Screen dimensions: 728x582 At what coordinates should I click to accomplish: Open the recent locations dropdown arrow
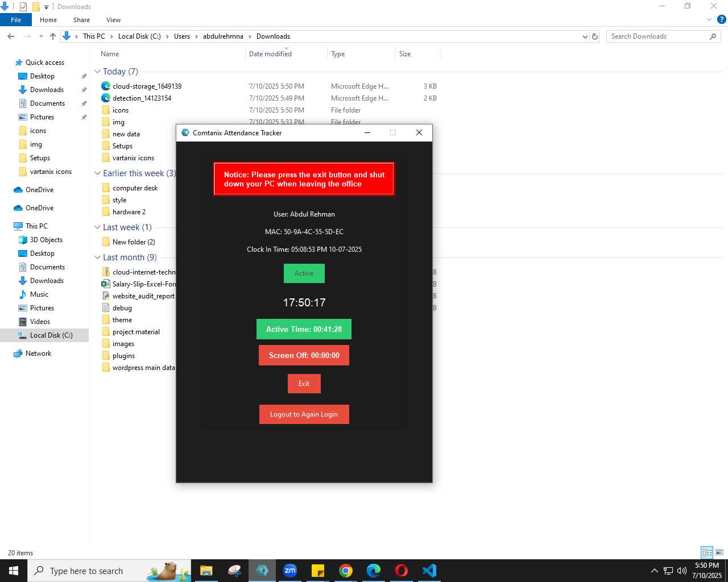pyautogui.click(x=41, y=36)
